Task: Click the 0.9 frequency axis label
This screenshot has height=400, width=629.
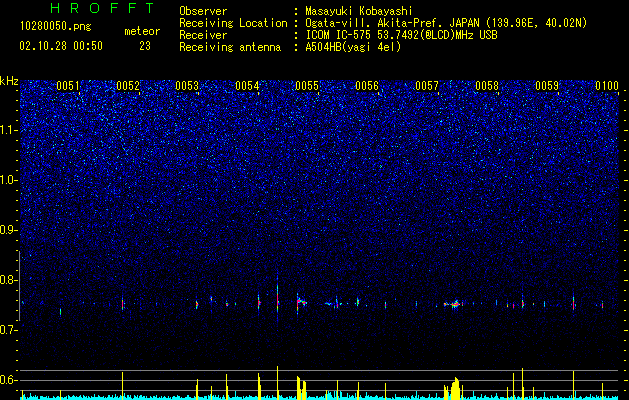Action: click(x=8, y=230)
